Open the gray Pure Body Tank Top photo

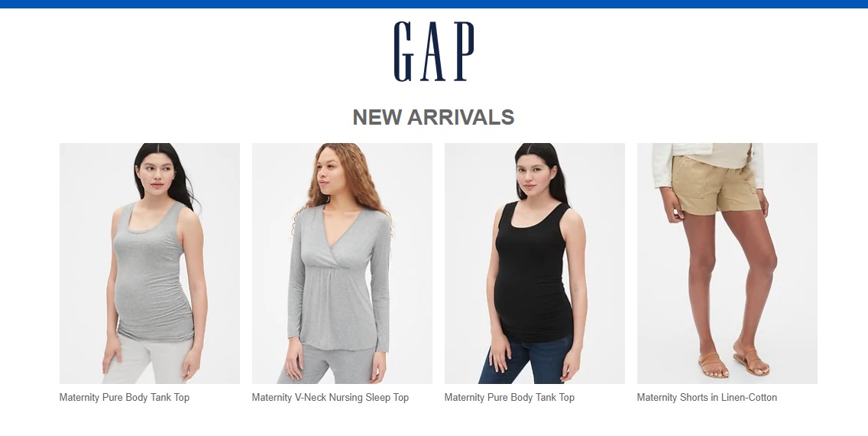[x=150, y=263]
